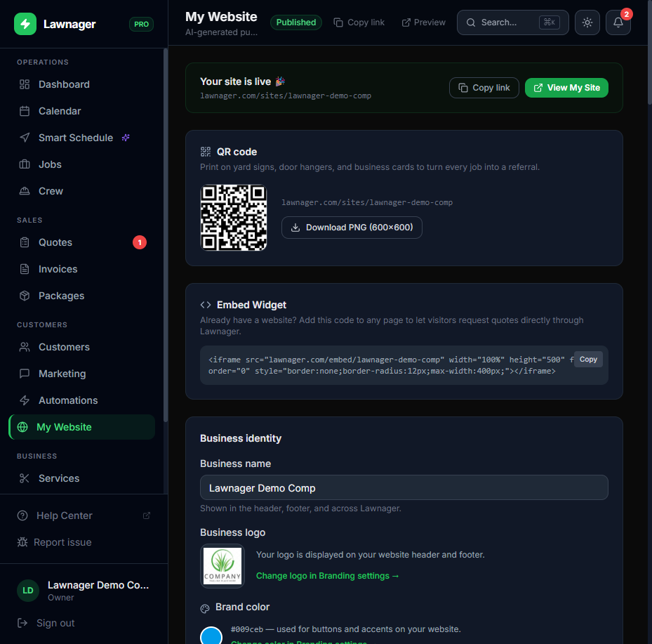Click the Search field in header
Viewport: 652px width, 644px height.
click(x=513, y=22)
